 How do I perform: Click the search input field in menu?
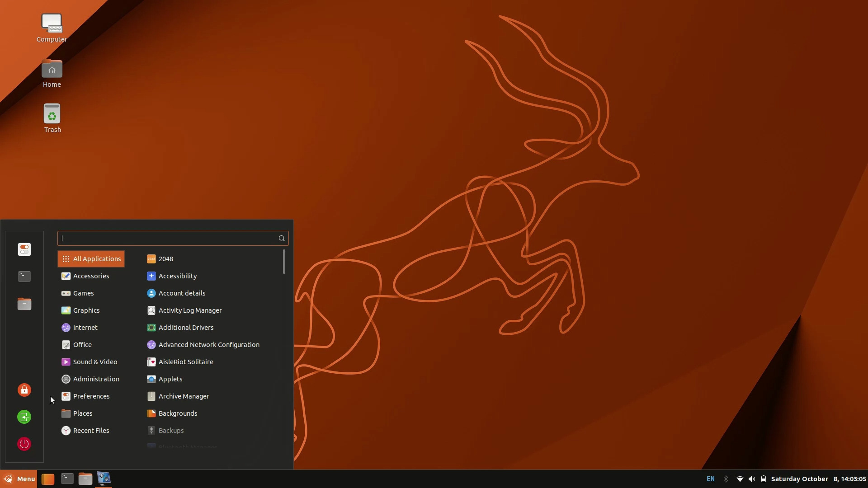[172, 238]
